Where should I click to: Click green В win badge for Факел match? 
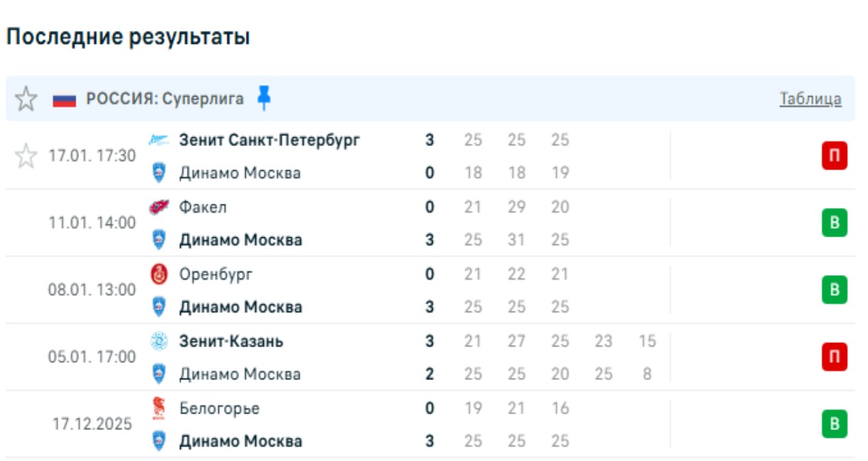click(x=834, y=224)
